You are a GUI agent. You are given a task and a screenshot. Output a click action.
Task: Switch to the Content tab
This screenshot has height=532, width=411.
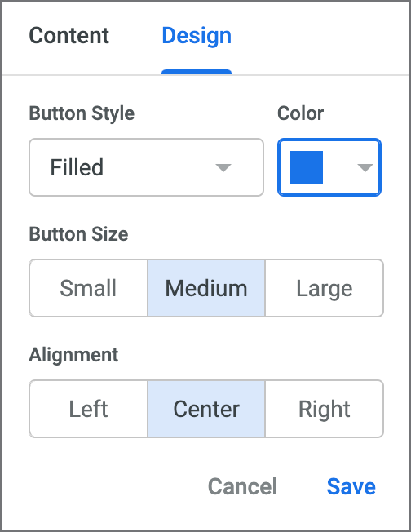coord(68,36)
